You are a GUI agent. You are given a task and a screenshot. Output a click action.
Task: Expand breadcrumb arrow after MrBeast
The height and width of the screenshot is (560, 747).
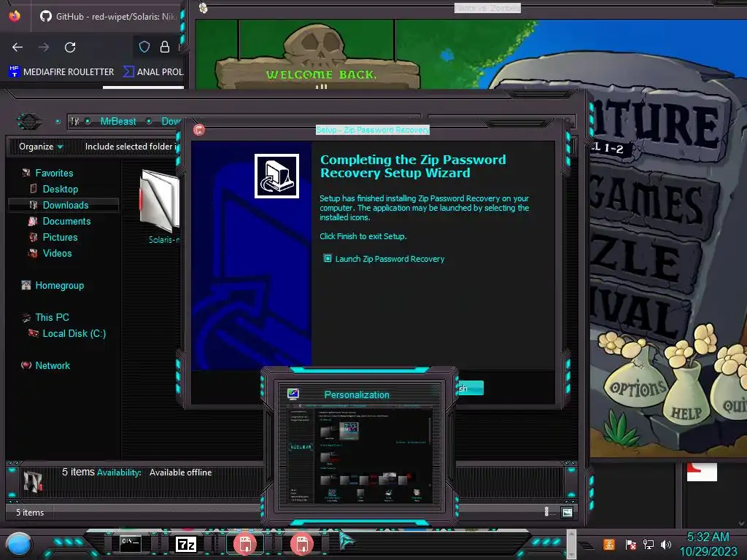pyautogui.click(x=149, y=122)
